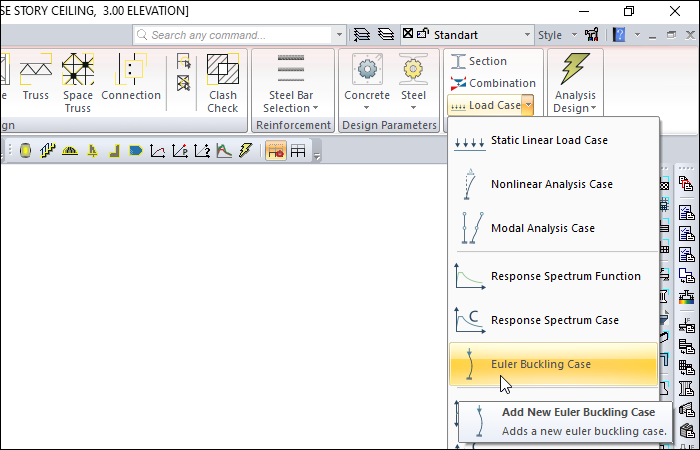Screen dimensions: 700x450
Task: Restore the inner document window
Action: [x=671, y=35]
